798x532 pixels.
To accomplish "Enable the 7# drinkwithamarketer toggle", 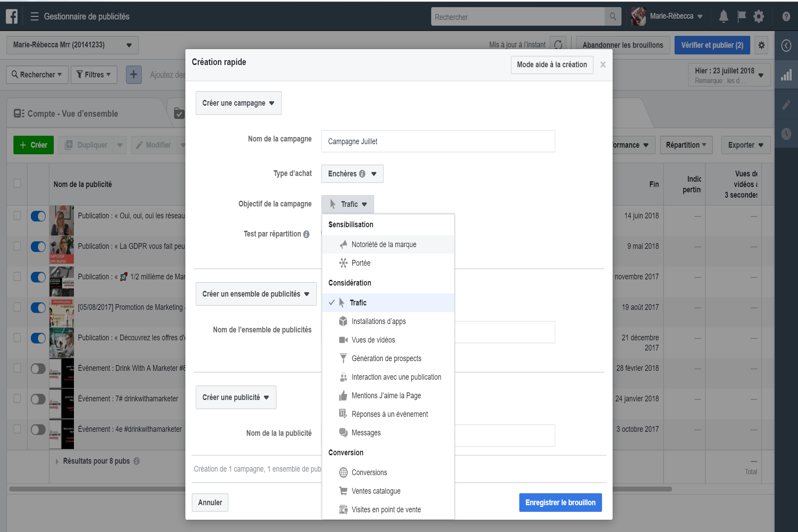I will tap(38, 399).
